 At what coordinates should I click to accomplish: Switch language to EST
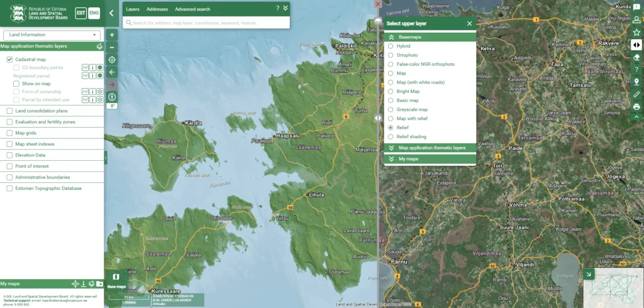coord(80,13)
